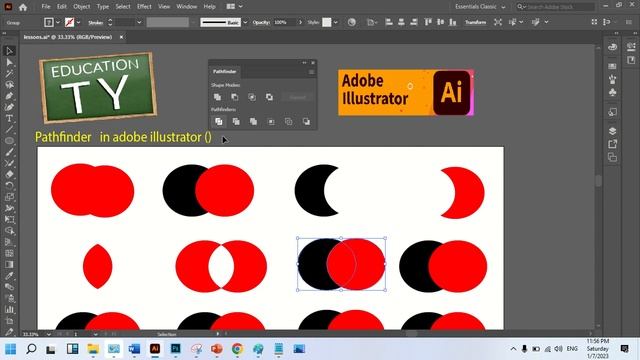640x360 pixels.
Task: Select the Rotate tool
Action: click(9, 186)
